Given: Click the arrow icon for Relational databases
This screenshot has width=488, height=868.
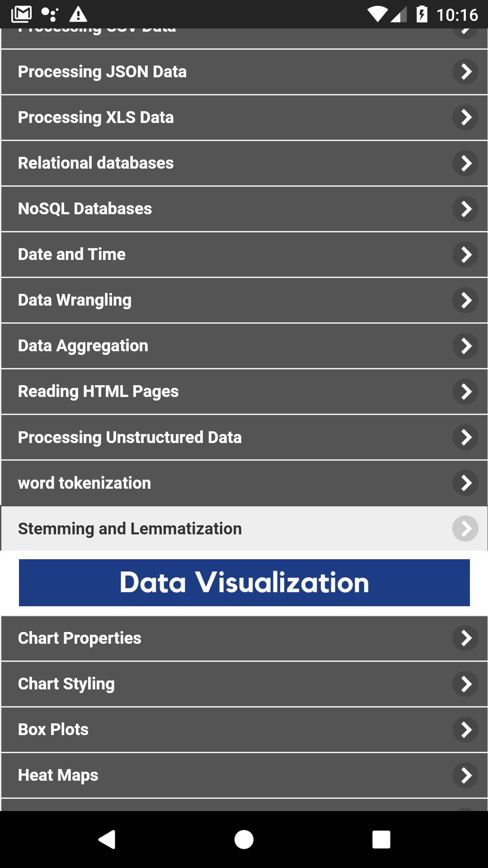Looking at the screenshot, I should (465, 163).
